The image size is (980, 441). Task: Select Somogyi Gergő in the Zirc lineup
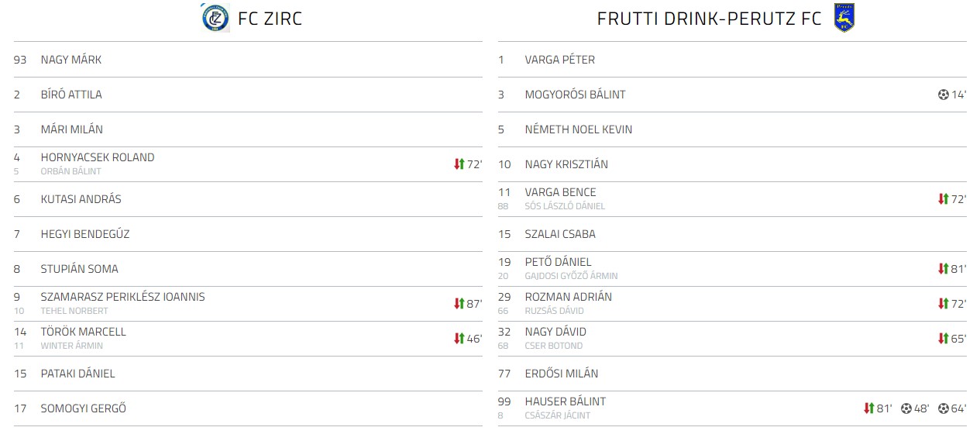83,408
